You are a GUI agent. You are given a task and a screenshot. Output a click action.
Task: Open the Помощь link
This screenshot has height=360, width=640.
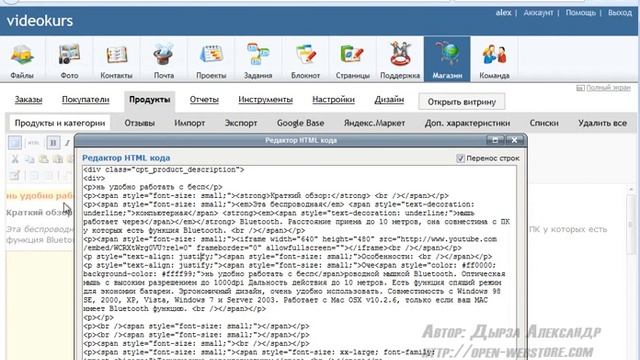580,13
